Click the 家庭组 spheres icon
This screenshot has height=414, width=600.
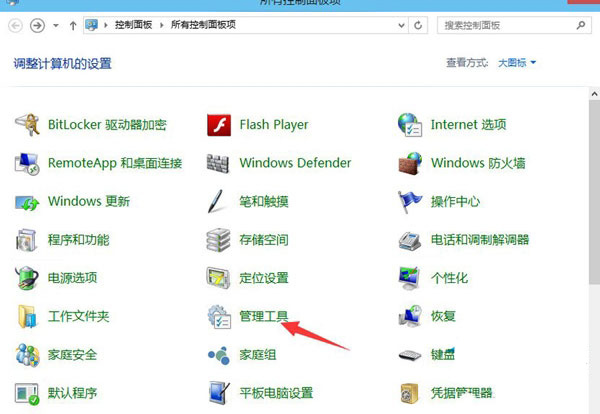pos(219,355)
